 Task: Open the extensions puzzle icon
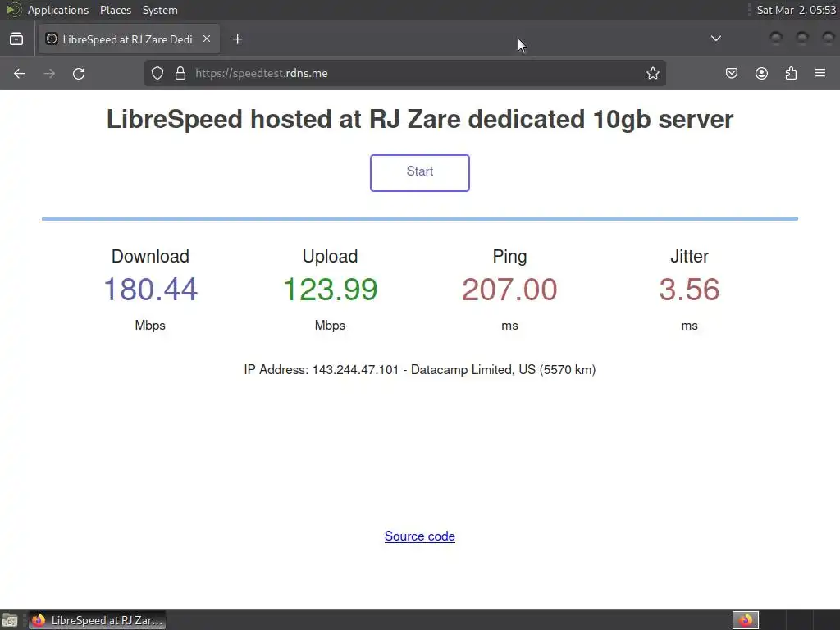(791, 73)
